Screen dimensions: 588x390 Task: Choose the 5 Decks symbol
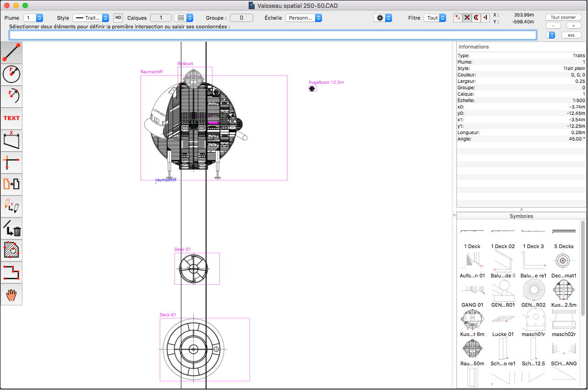pos(564,235)
